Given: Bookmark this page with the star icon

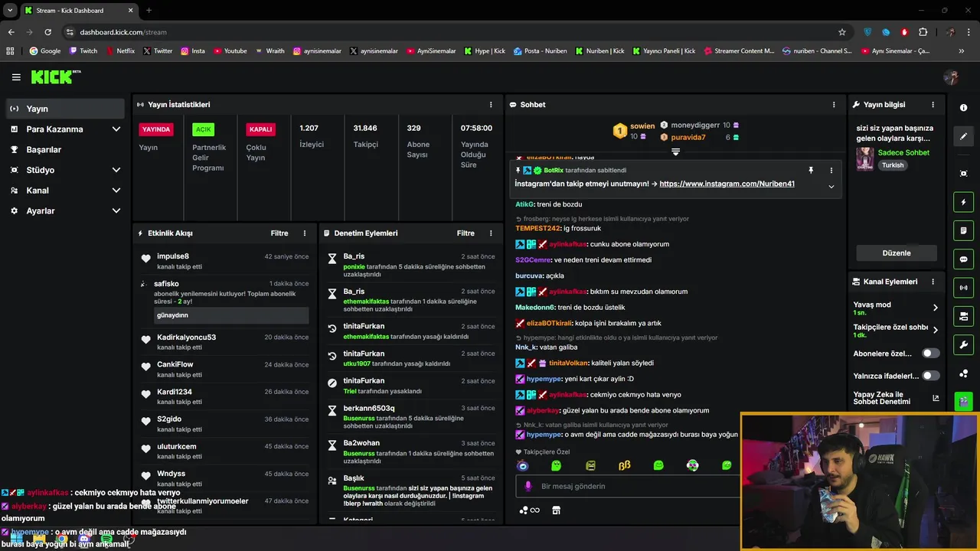Looking at the screenshot, I should pos(842,32).
